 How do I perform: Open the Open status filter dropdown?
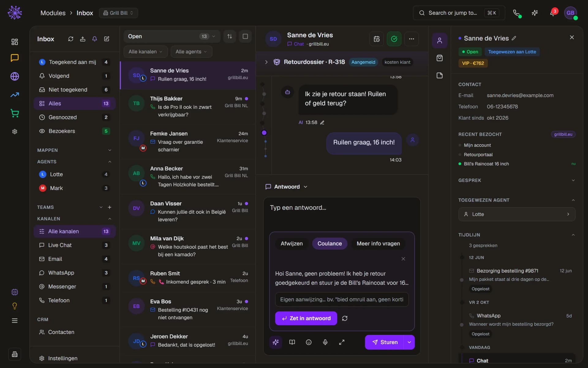click(x=172, y=36)
